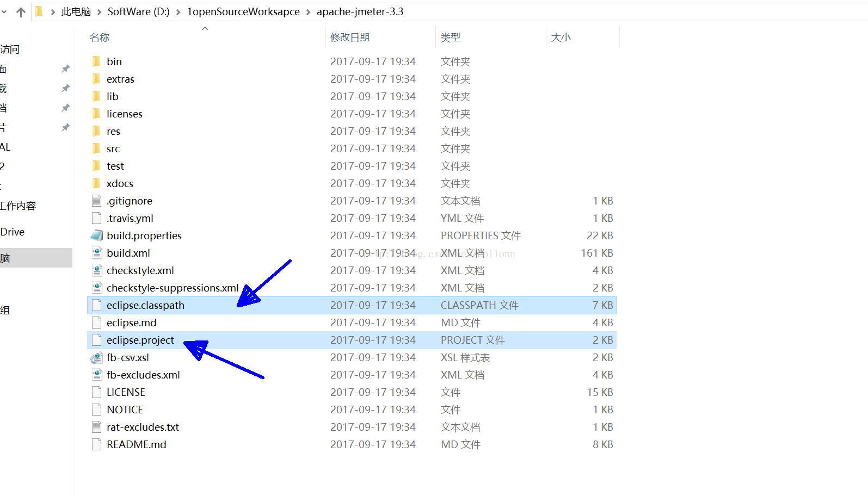Open recent locations dropdown arrow
The width and height of the screenshot is (868, 496).
(x=4, y=11)
